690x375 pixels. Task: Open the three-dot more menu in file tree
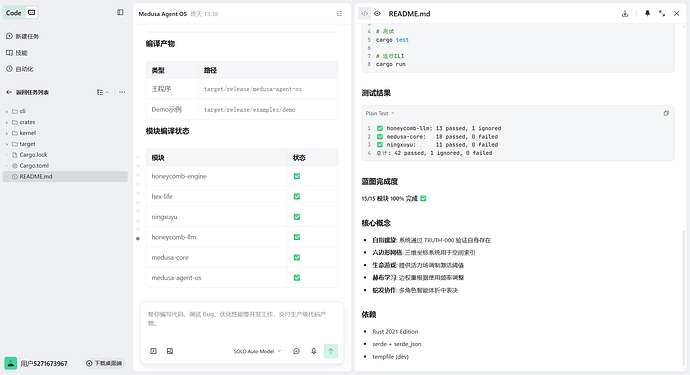pyautogui.click(x=122, y=92)
